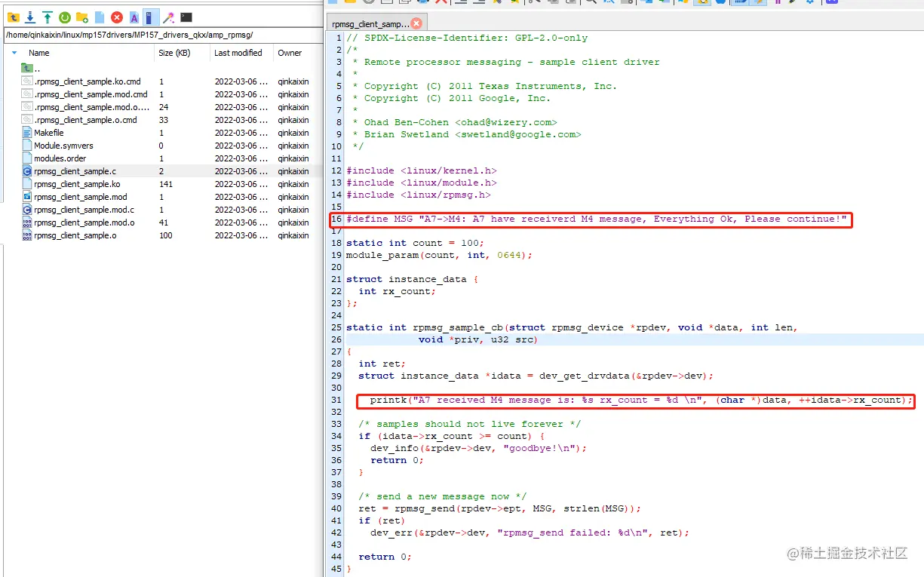This screenshot has width=924, height=577.
Task: Click the printk line at line 31
Action: [641, 400]
